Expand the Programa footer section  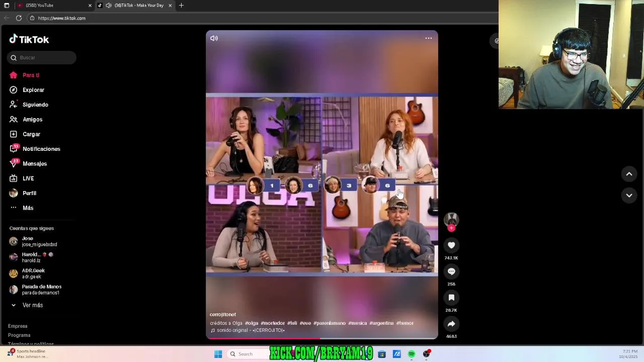click(19, 335)
